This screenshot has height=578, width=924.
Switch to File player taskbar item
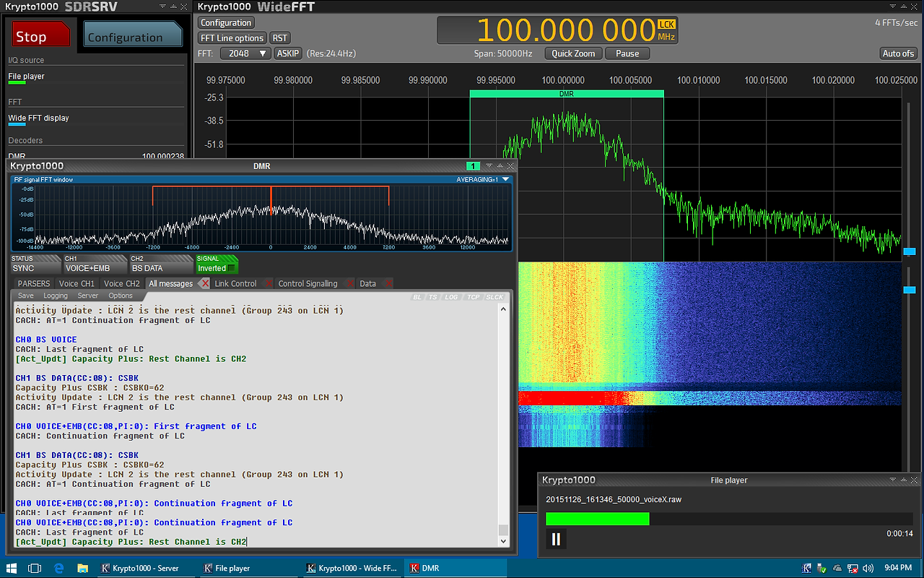[x=248, y=568]
